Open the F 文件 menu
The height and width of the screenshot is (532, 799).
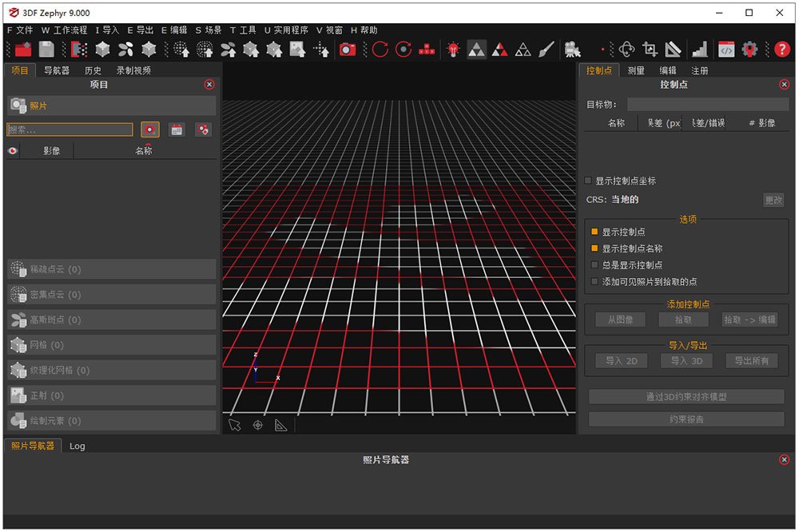point(20,30)
